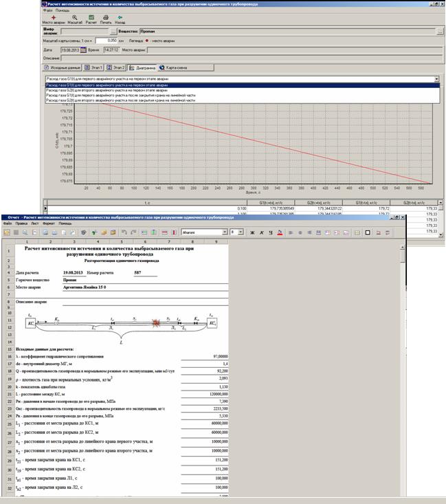Apply bold (Ж) formatting in report
The width and height of the screenshot is (446, 504).
point(252,232)
